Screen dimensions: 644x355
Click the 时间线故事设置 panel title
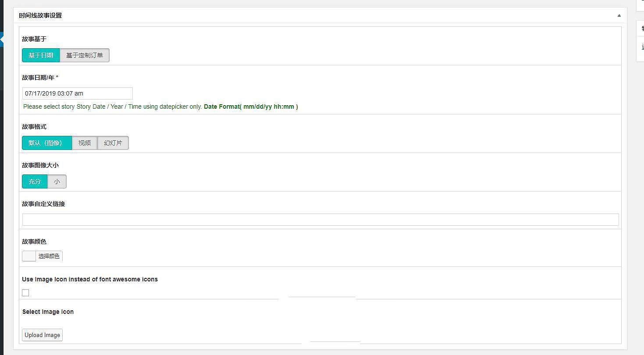click(40, 15)
